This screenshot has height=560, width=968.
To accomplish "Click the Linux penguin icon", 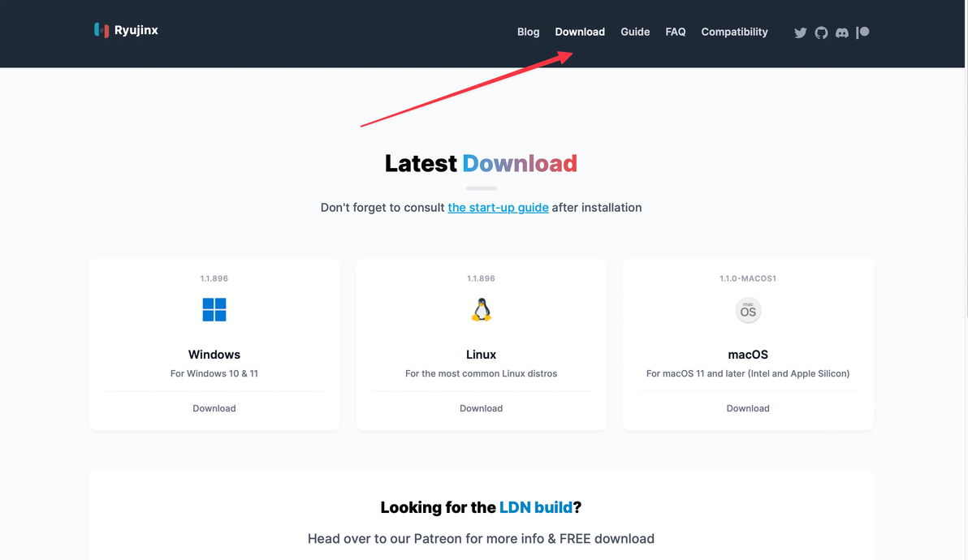I will [481, 309].
